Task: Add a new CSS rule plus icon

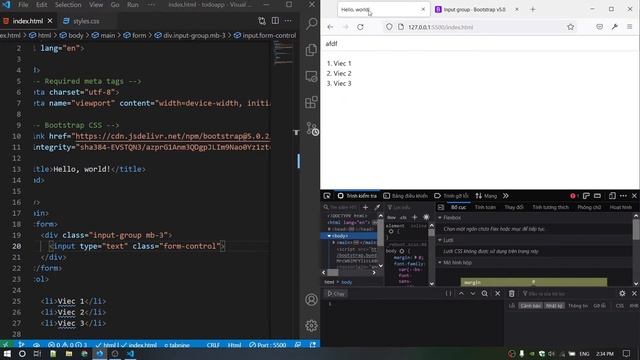Action: tap(414, 217)
